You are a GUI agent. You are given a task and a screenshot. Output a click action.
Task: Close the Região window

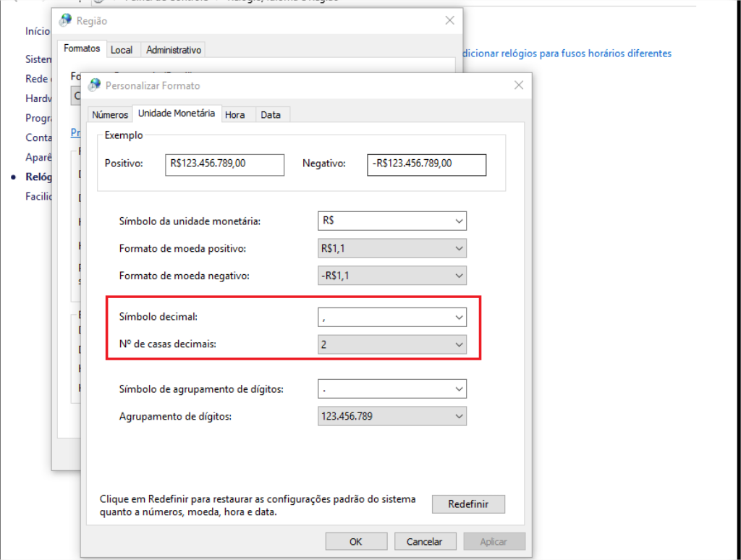pyautogui.click(x=449, y=20)
